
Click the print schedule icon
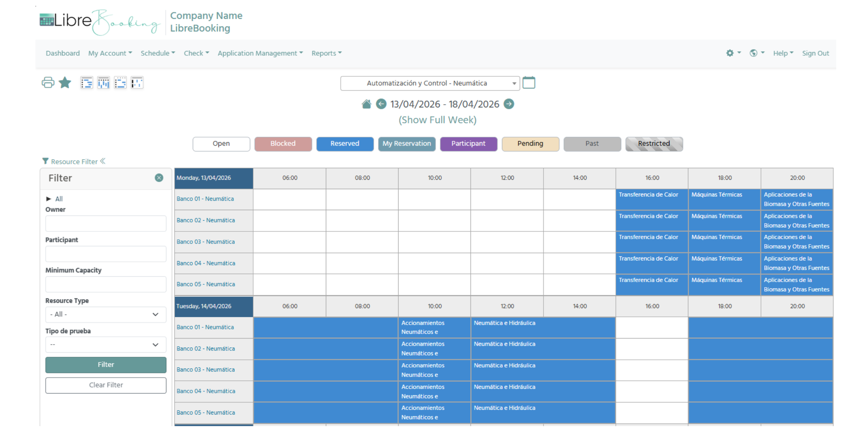pos(48,82)
